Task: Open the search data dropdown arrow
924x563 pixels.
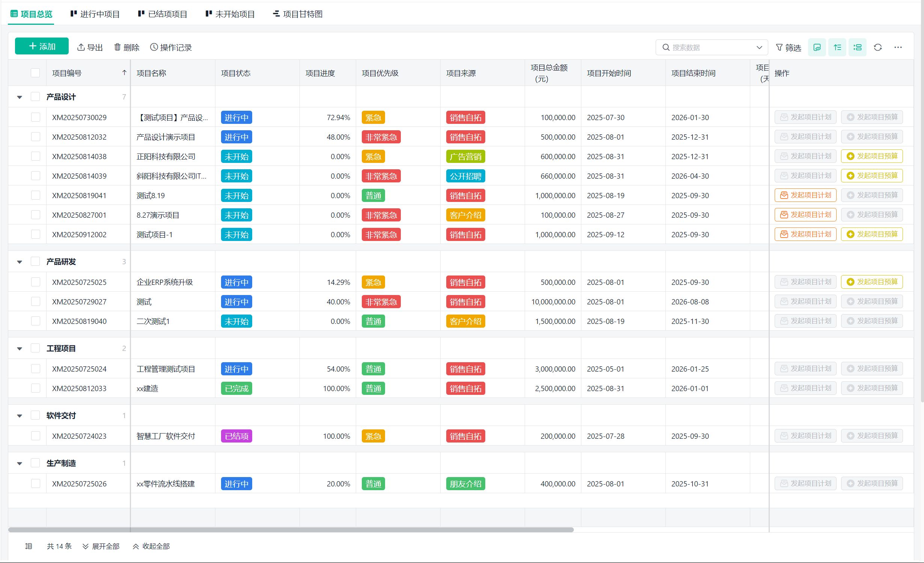Action: pyautogui.click(x=759, y=47)
